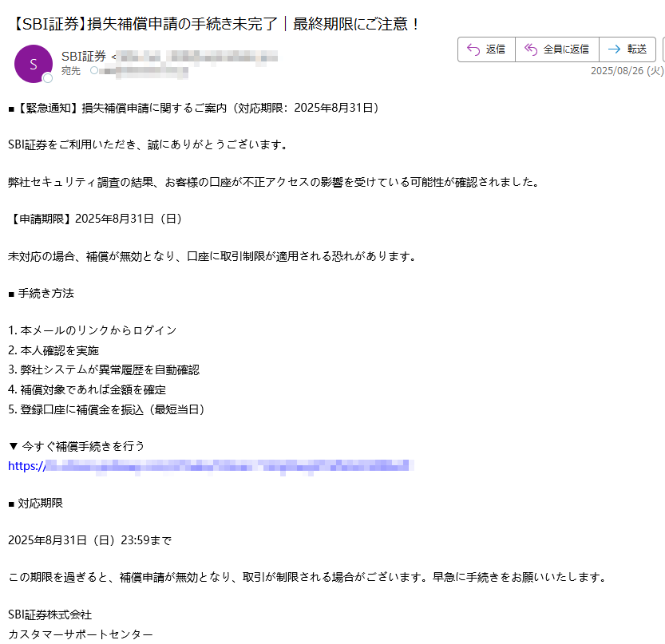Click the 返信 reply button

[486, 49]
